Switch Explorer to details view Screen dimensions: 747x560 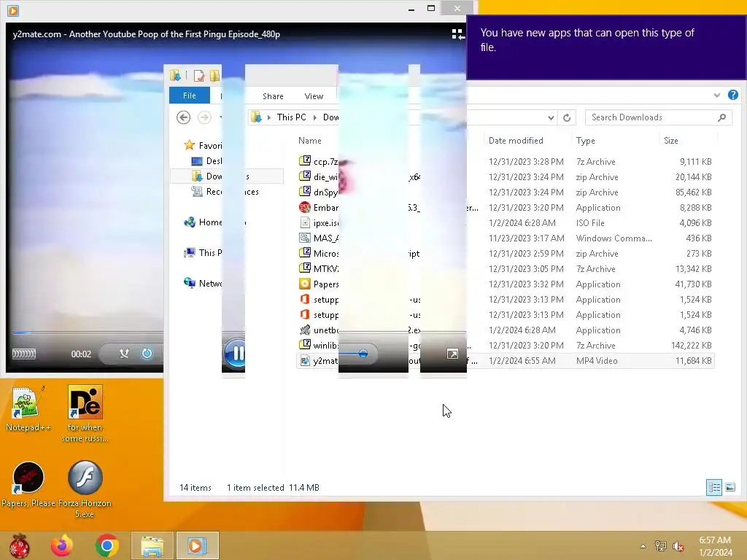[x=713, y=487]
